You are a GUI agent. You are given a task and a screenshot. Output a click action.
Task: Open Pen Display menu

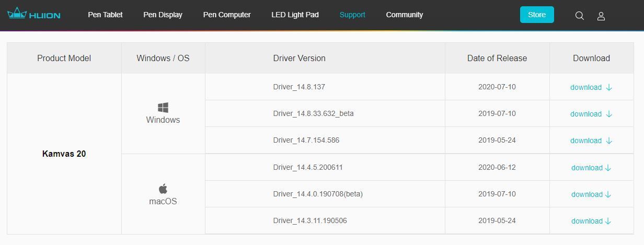point(163,15)
